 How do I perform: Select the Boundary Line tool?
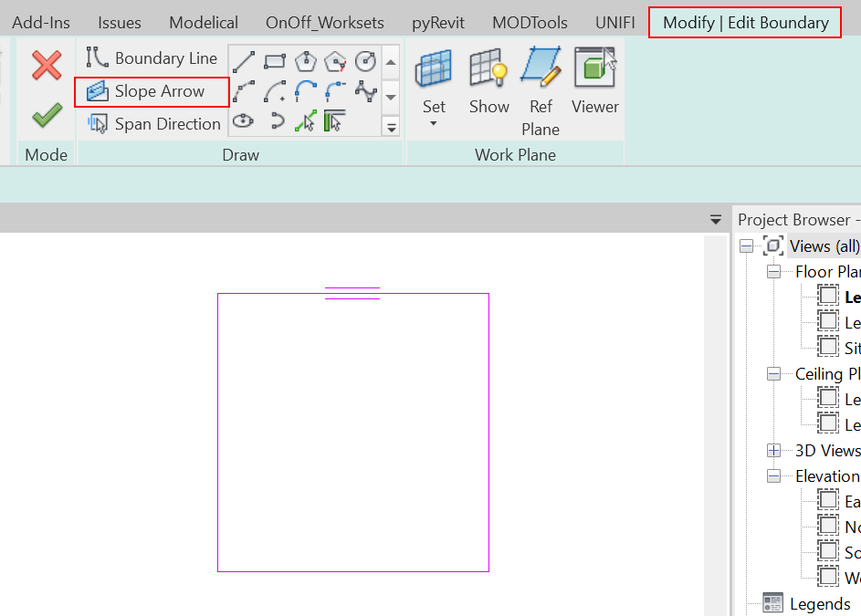tap(152, 58)
